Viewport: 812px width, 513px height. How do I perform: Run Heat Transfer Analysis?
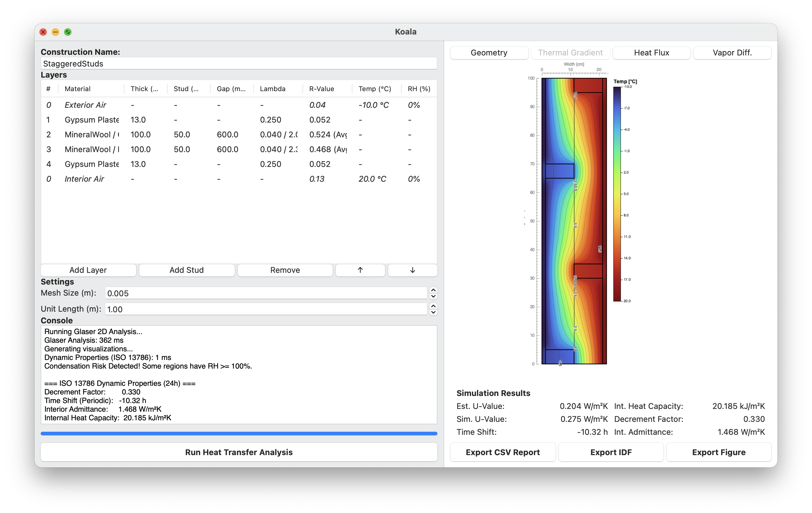pos(239,452)
